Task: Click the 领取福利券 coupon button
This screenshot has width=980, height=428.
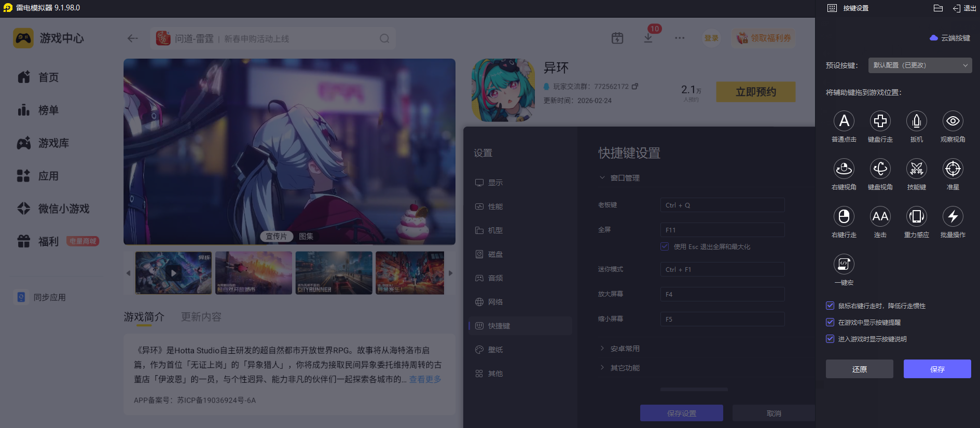Action: point(764,38)
